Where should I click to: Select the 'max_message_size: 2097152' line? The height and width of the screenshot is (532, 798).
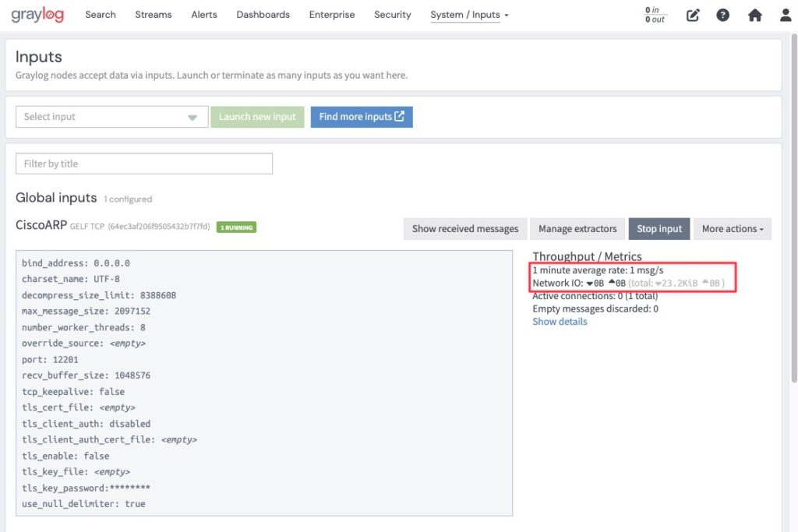(x=86, y=312)
